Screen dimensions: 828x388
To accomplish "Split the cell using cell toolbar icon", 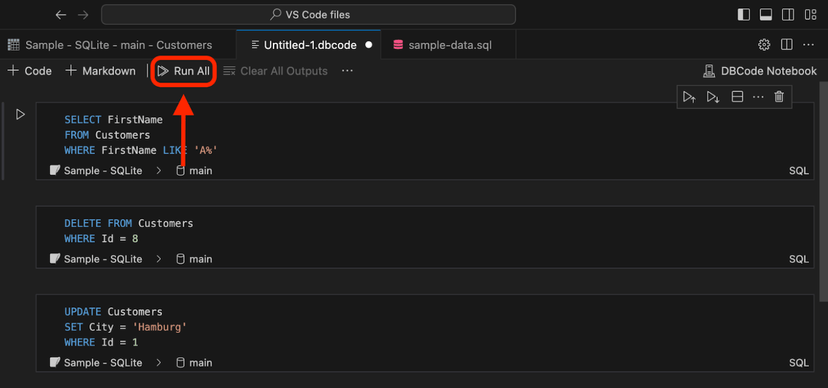I will [x=737, y=97].
